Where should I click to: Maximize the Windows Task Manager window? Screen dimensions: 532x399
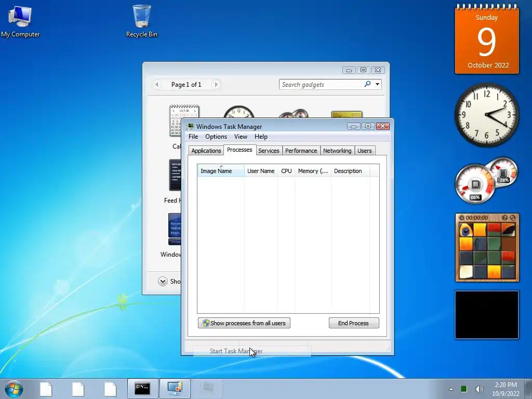368,126
